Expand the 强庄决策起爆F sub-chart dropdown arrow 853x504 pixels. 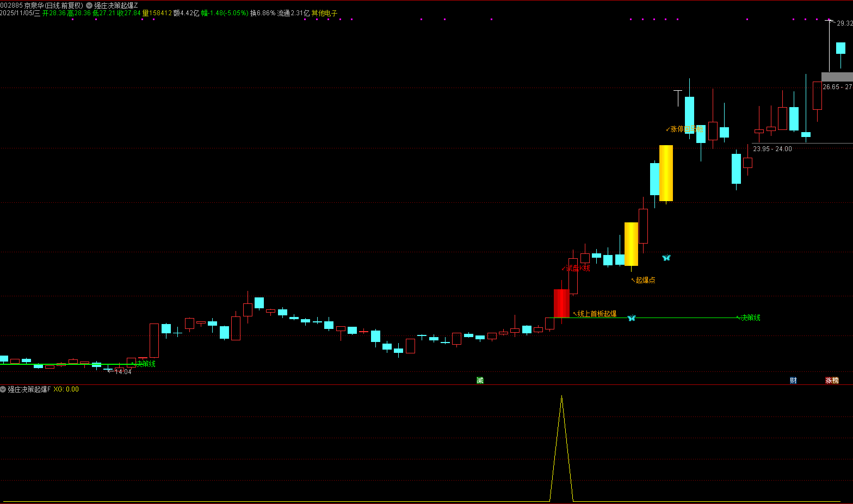point(3,389)
